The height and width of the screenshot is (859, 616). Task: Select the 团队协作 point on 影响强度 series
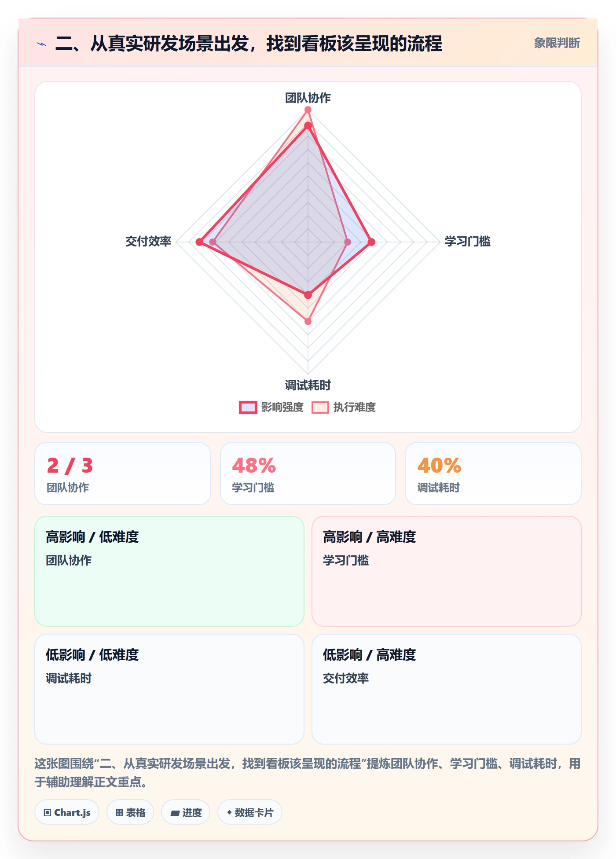coord(308,126)
